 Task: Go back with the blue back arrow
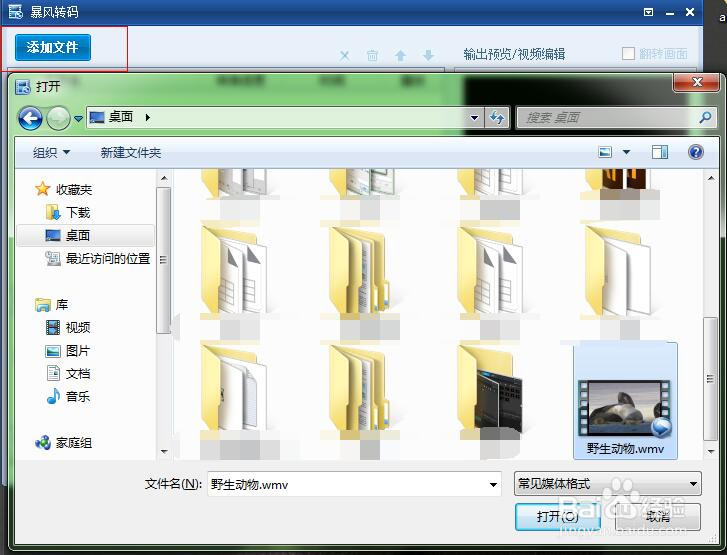[x=31, y=118]
